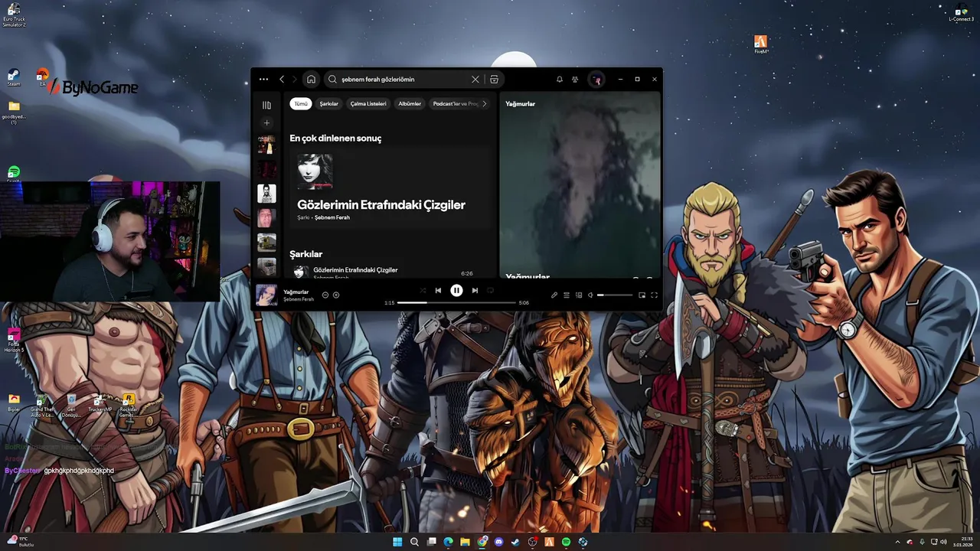The width and height of the screenshot is (980, 551).
Task: Toggle lyrics microphone icon
Action: (554, 295)
